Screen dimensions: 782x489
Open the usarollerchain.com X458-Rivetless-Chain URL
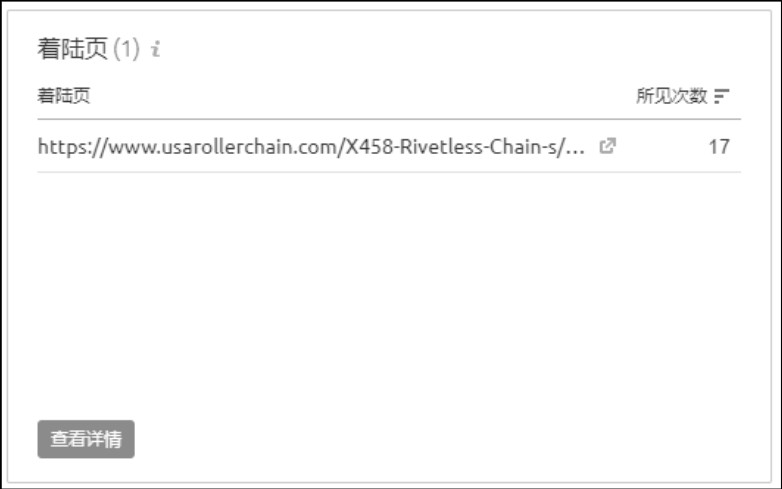311,147
